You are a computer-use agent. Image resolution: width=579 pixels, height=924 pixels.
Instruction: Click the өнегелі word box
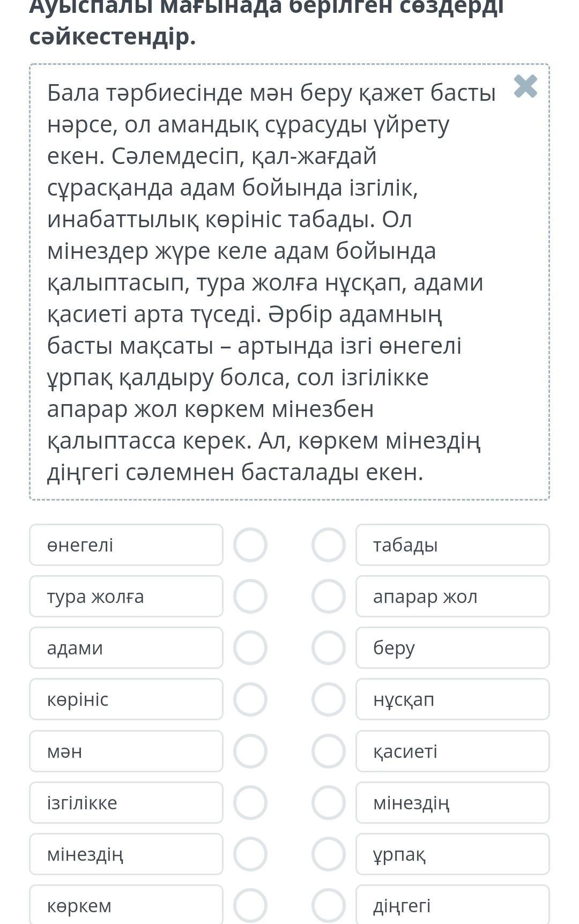126,545
